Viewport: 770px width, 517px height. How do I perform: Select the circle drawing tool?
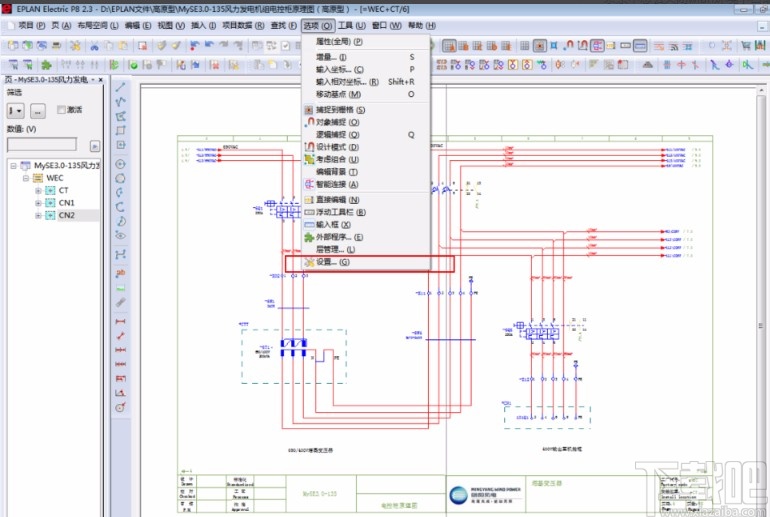click(121, 163)
